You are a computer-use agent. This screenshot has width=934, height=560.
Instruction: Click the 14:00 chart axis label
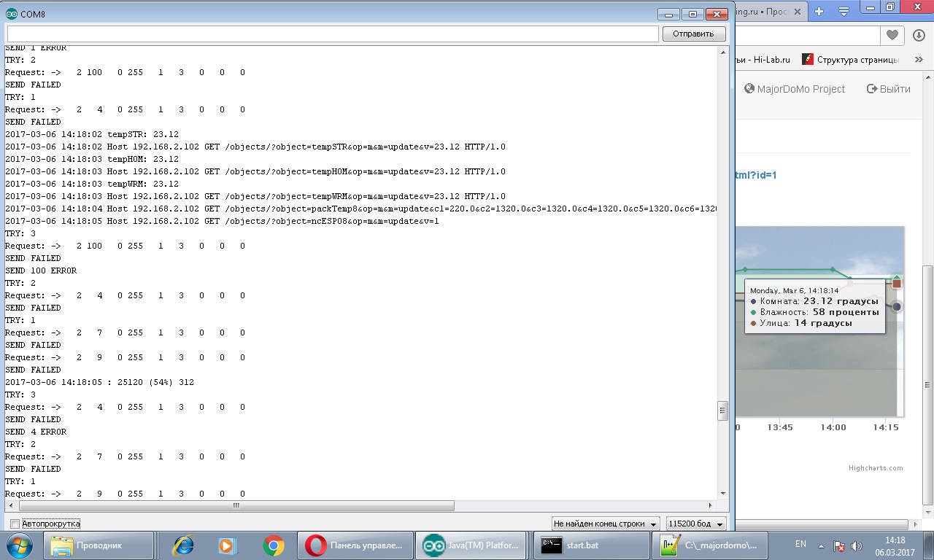[x=833, y=427]
